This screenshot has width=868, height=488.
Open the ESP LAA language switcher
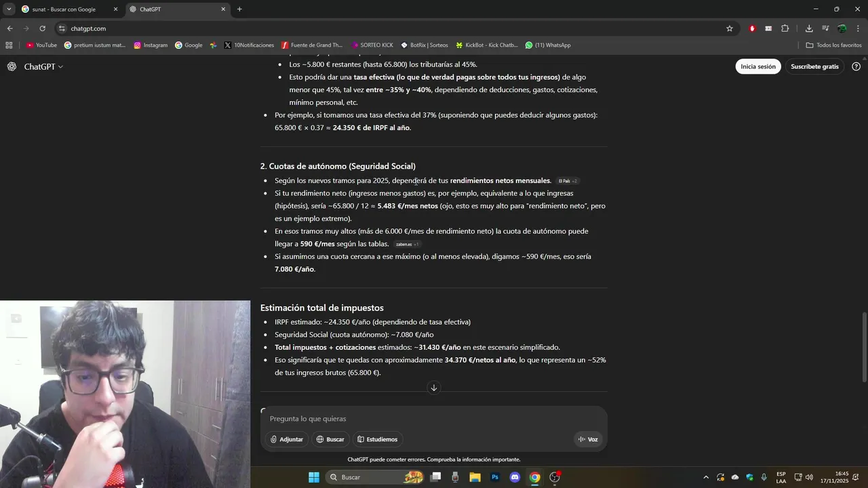click(781, 477)
